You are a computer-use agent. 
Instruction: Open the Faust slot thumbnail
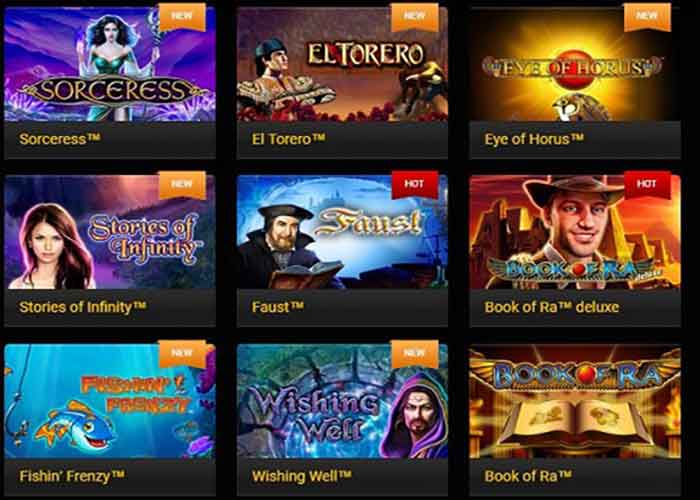(x=342, y=232)
